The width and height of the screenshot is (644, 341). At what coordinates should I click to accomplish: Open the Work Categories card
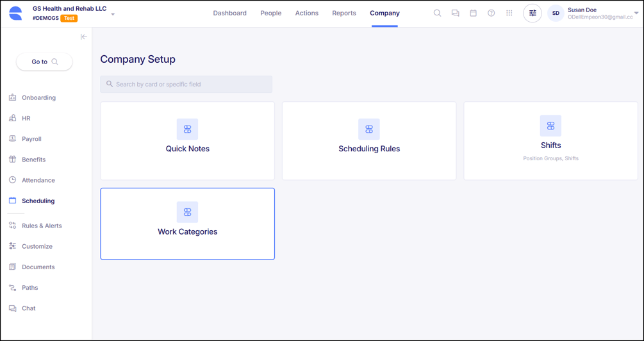[x=187, y=224]
